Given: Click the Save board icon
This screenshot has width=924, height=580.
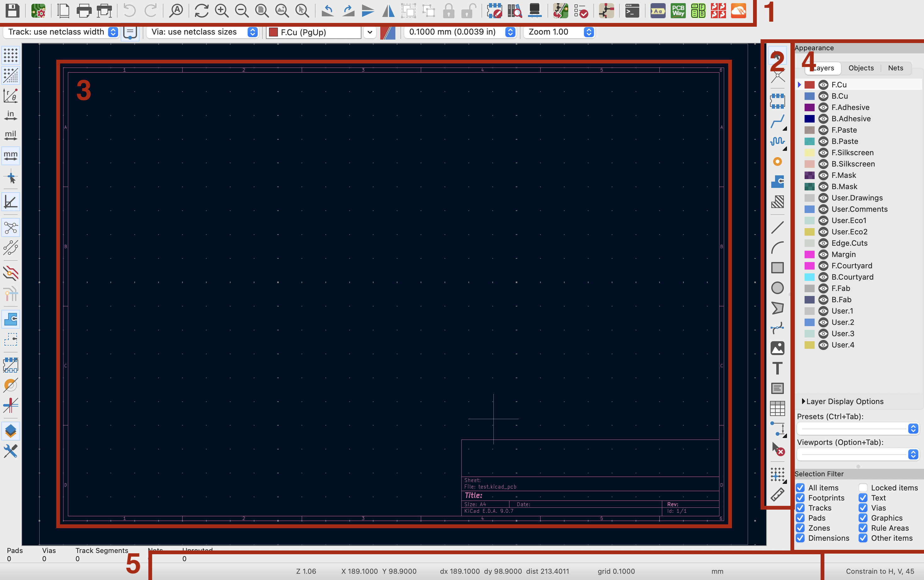Looking at the screenshot, I should [12, 11].
